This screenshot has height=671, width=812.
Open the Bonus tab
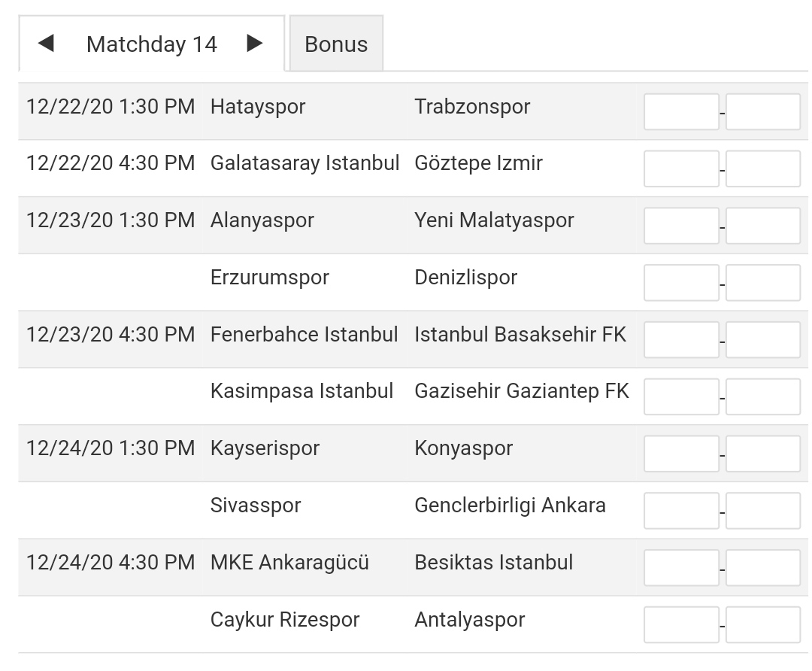(x=336, y=44)
